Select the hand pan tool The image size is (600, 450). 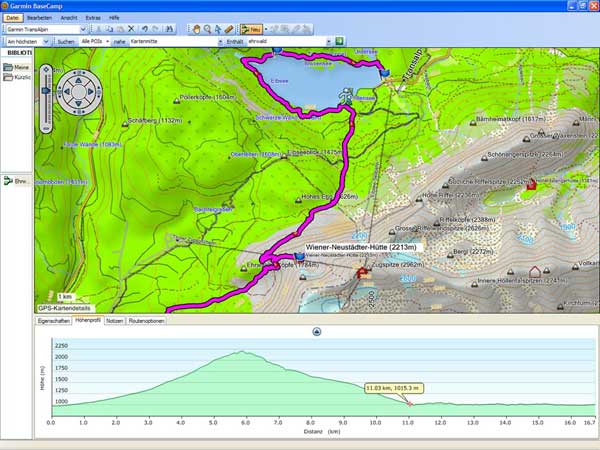[196, 29]
